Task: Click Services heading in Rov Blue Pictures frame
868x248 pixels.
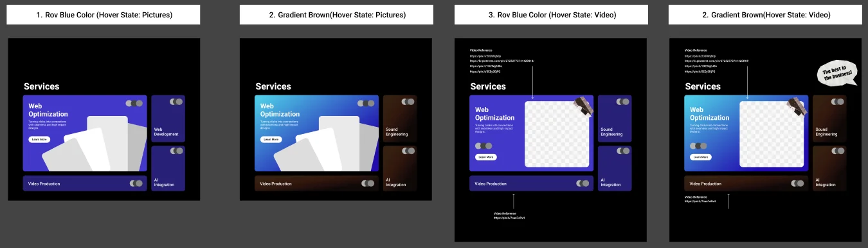Action: (41, 86)
